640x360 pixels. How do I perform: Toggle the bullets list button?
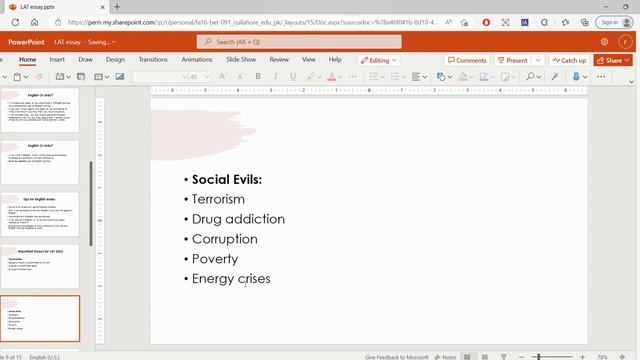(373, 77)
